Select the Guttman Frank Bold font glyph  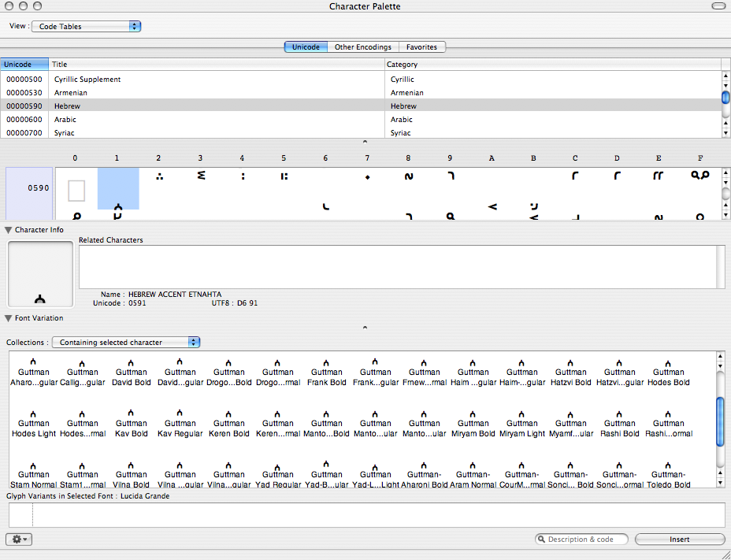pos(327,373)
